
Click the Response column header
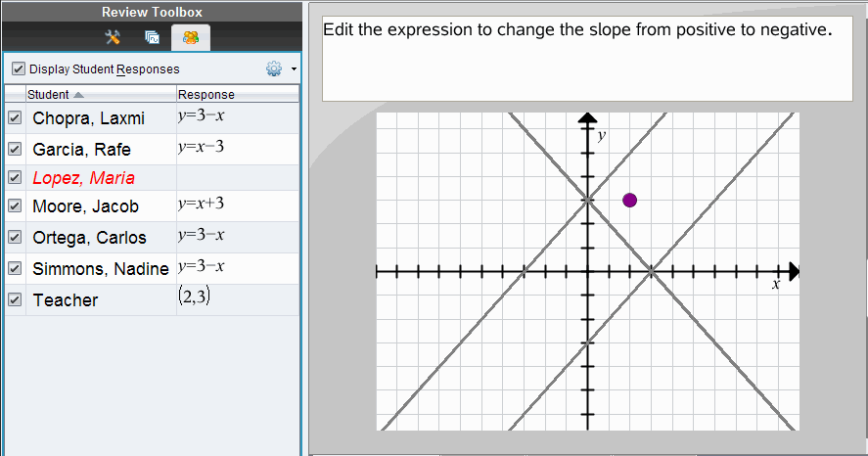click(x=206, y=95)
